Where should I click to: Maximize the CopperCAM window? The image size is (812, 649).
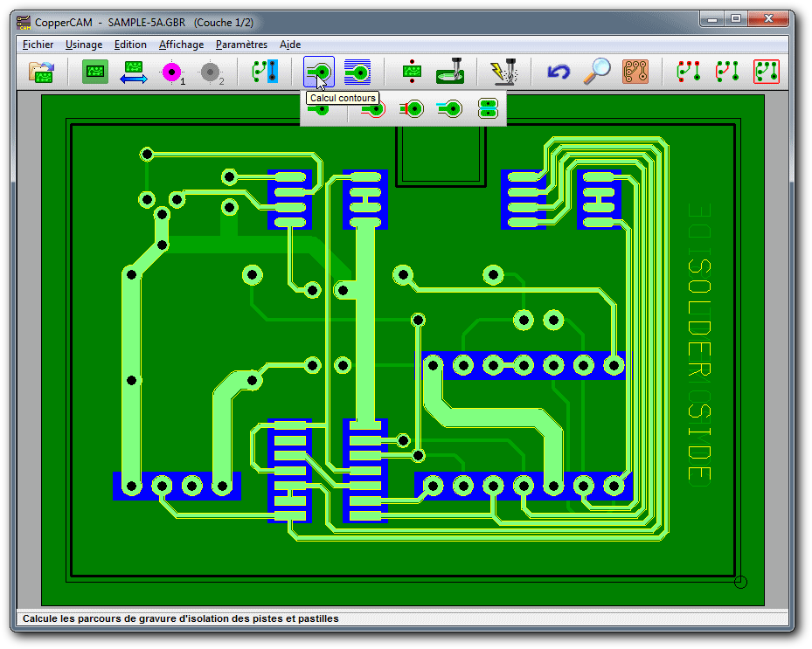736,19
